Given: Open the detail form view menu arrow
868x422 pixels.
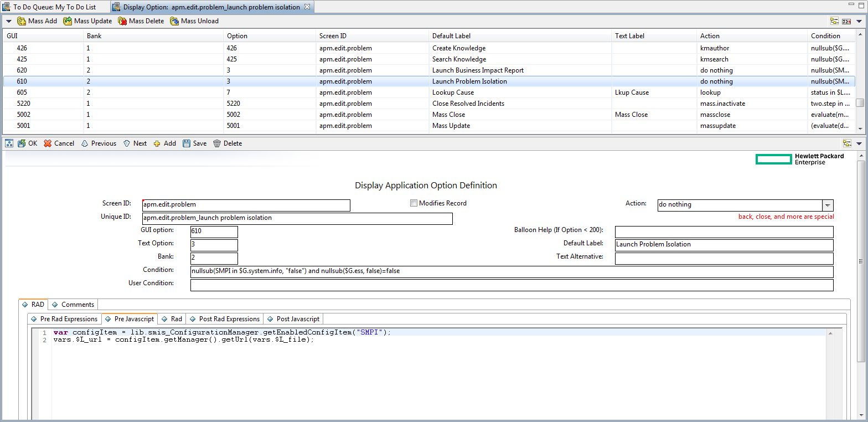Looking at the screenshot, I should [859, 143].
